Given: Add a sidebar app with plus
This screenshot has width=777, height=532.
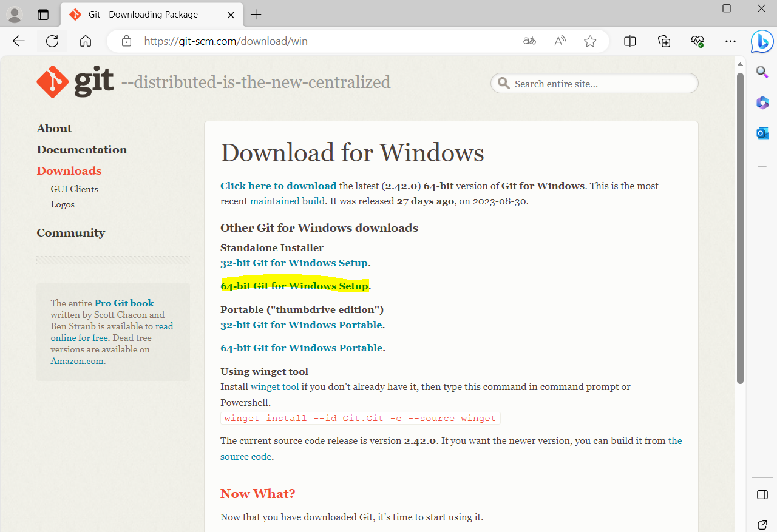Looking at the screenshot, I should (x=762, y=166).
